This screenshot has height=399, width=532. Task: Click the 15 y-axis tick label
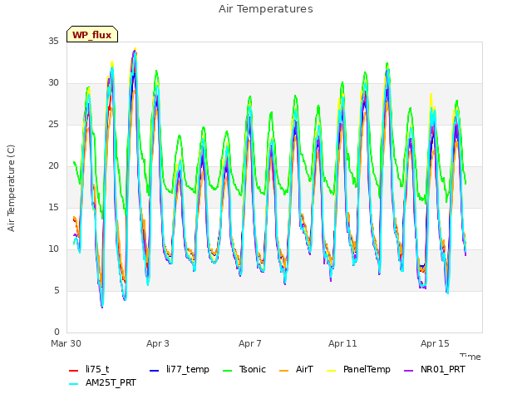(x=53, y=208)
